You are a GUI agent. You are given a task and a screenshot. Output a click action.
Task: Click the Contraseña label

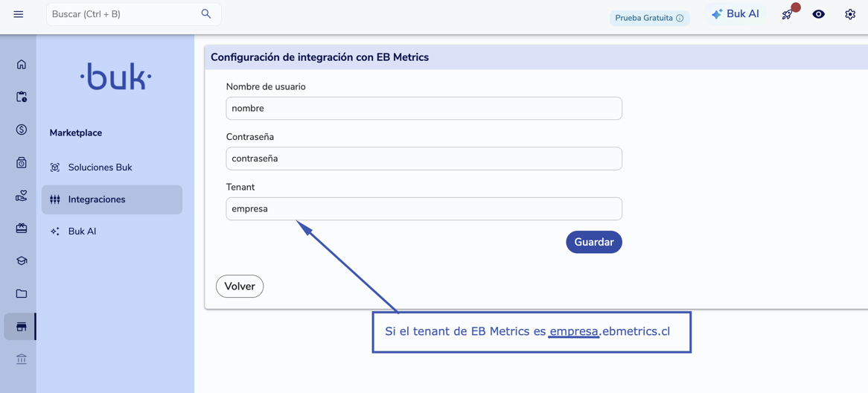pos(250,136)
